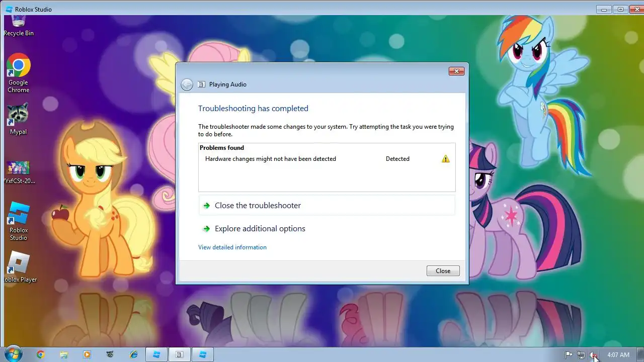Open the Windows Start menu
Image resolution: width=644 pixels, height=362 pixels.
click(13, 354)
